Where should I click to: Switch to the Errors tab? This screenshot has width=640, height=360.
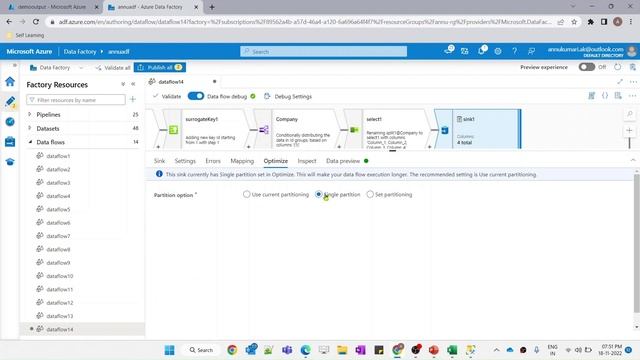click(213, 161)
